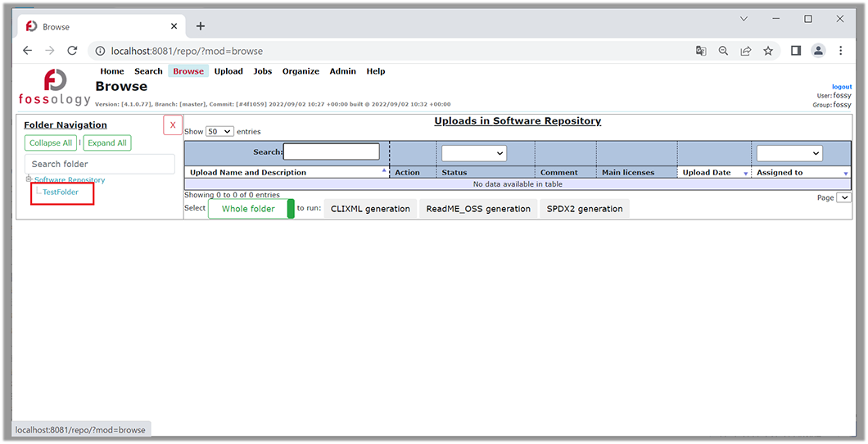The image size is (868, 444).
Task: Close the Folder Navigation panel with X
Action: click(173, 125)
